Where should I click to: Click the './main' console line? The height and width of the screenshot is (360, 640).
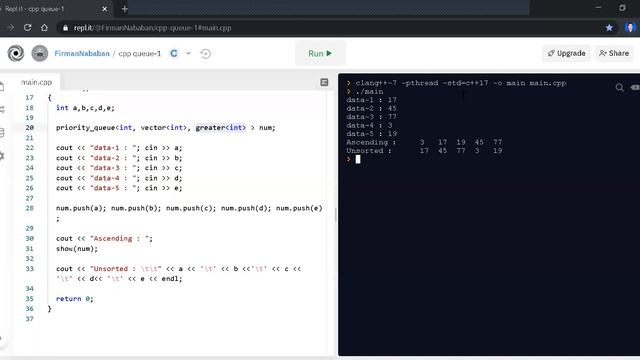[x=369, y=91]
